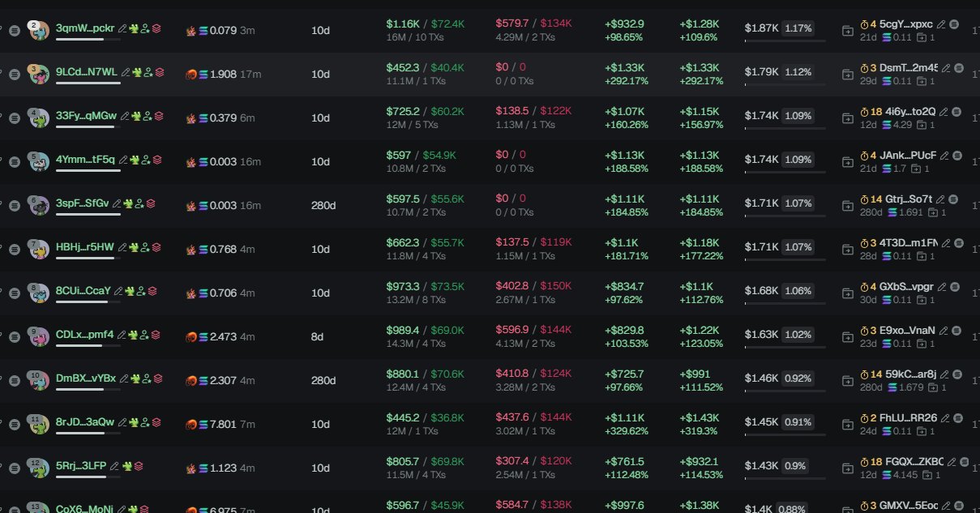This screenshot has height=513, width=980.
Task: Open funding wallet JAnk...PUcF
Action: [908, 155]
